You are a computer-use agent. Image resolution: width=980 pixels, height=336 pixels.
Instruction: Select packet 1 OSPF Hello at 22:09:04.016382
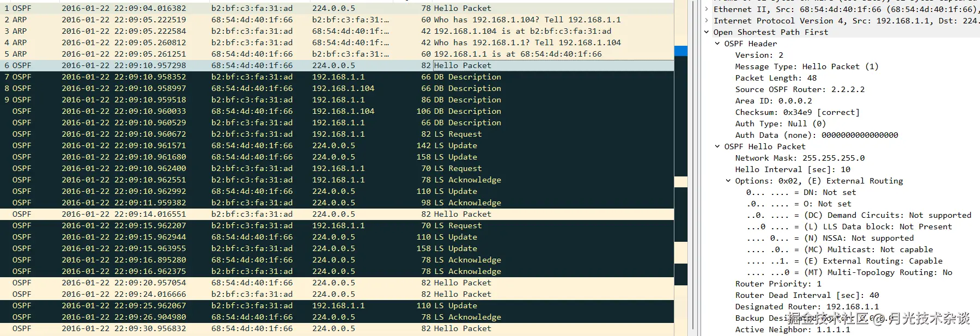[337, 8]
